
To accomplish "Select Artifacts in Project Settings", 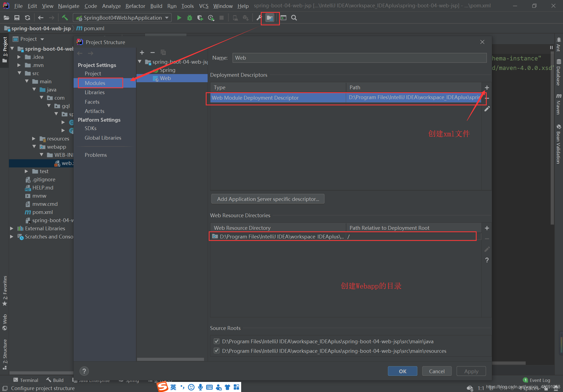I will click(x=94, y=111).
